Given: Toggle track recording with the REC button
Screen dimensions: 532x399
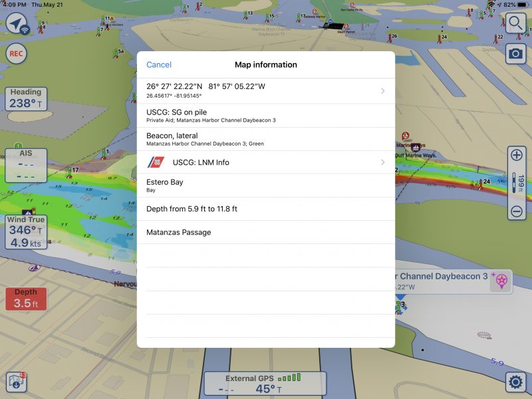Looking at the screenshot, I should pos(17,52).
